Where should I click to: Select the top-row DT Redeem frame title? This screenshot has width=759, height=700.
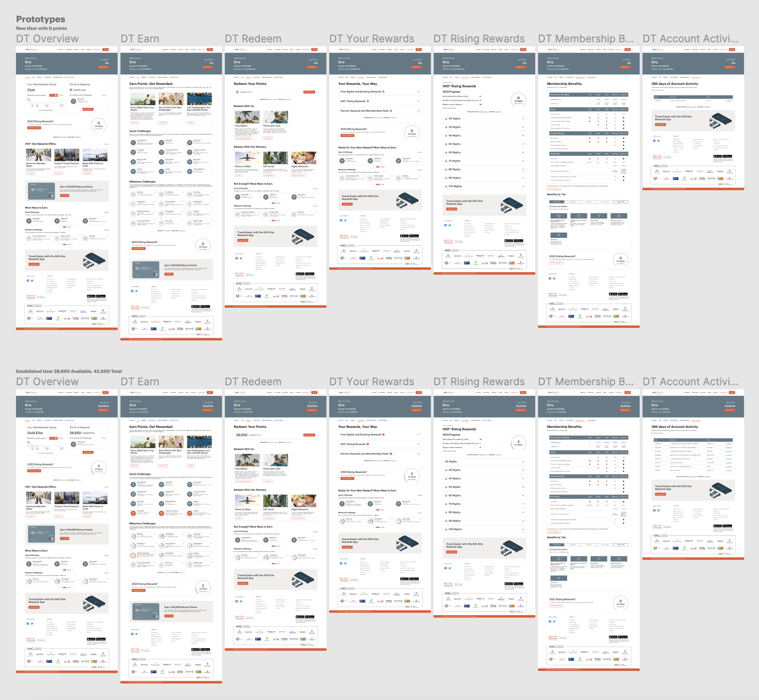click(253, 39)
